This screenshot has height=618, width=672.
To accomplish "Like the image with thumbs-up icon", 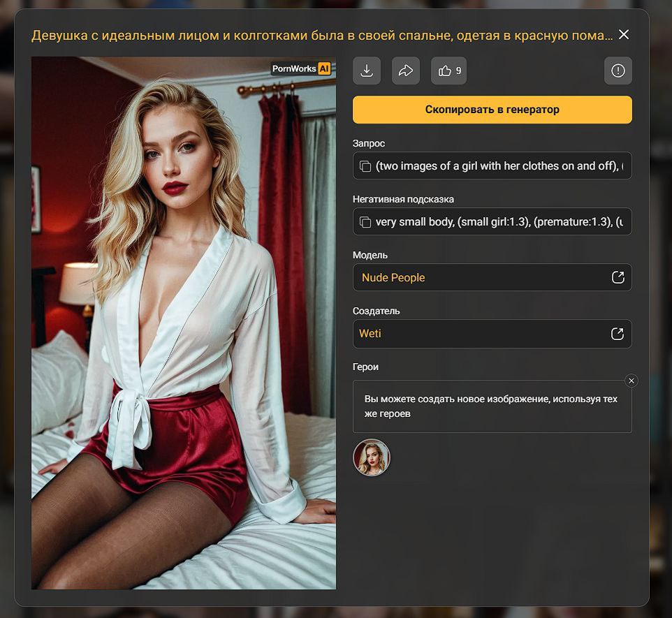I will [x=448, y=71].
